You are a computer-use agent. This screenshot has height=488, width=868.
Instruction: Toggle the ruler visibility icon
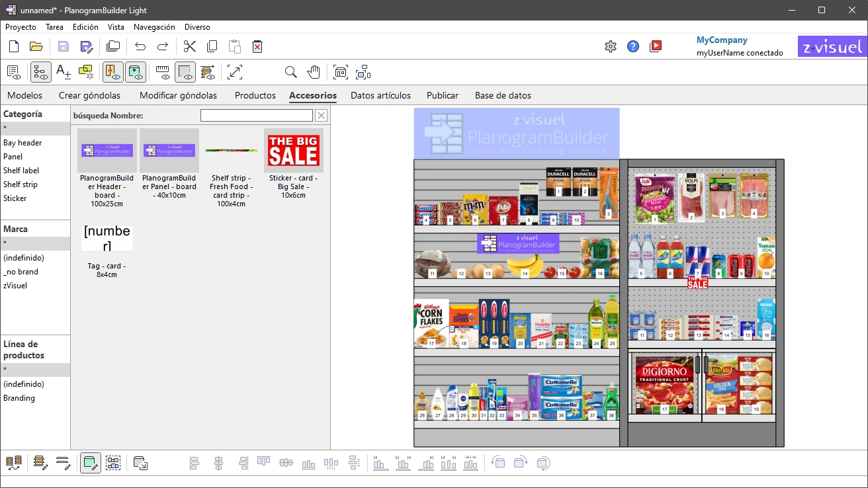coord(163,72)
